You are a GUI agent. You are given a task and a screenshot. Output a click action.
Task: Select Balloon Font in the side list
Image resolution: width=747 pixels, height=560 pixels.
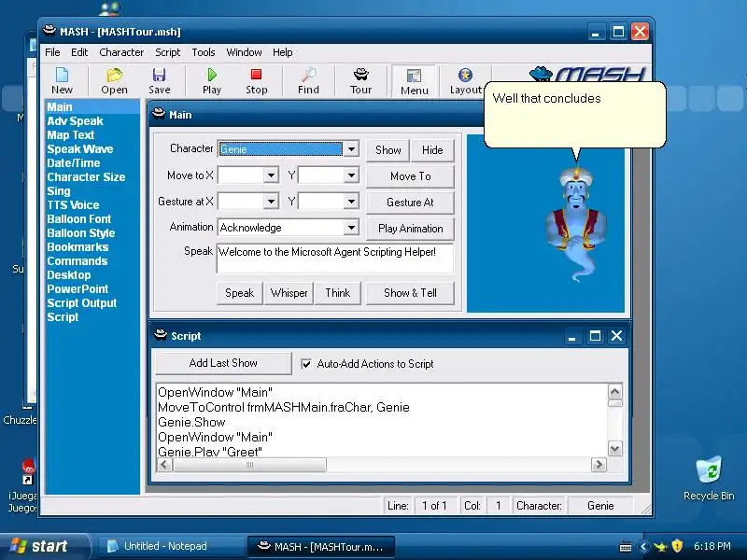coord(79,219)
